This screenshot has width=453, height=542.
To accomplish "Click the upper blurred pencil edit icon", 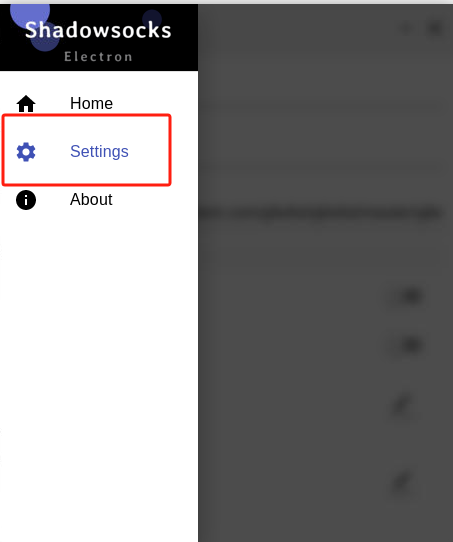I will (402, 406).
